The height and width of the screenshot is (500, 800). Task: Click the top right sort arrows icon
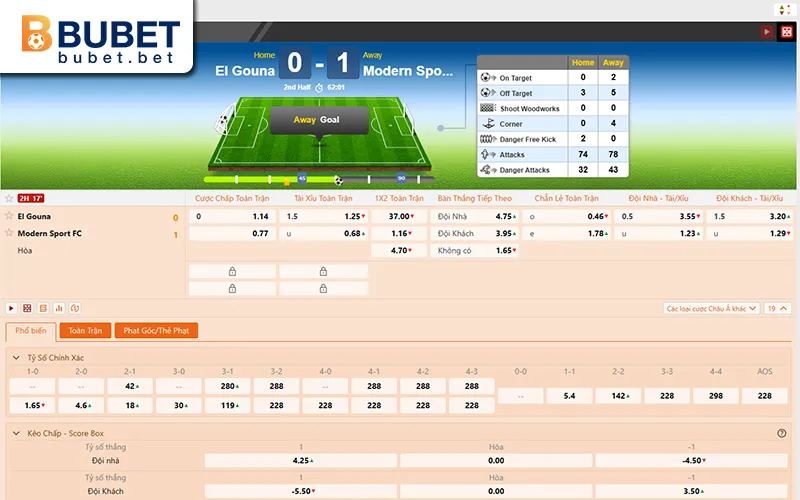785,10
